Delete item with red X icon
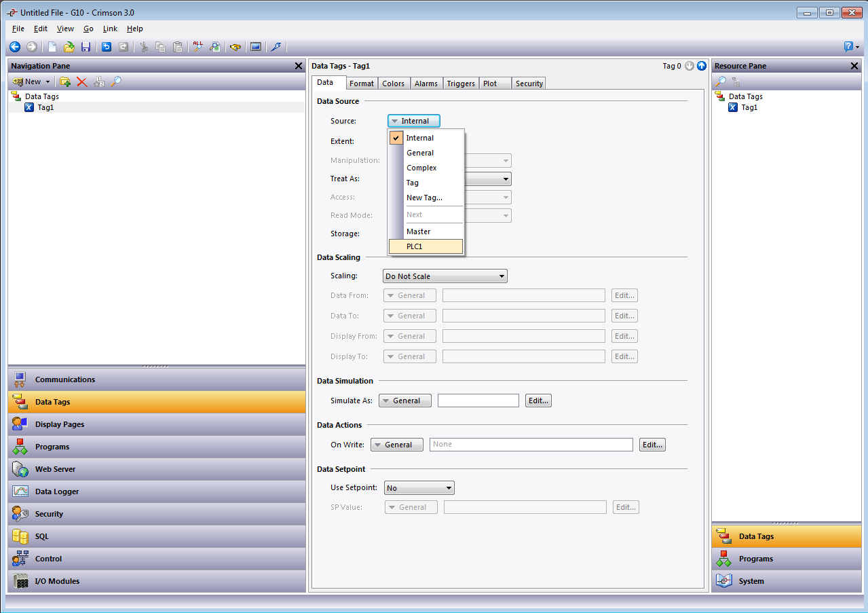 pyautogui.click(x=82, y=81)
